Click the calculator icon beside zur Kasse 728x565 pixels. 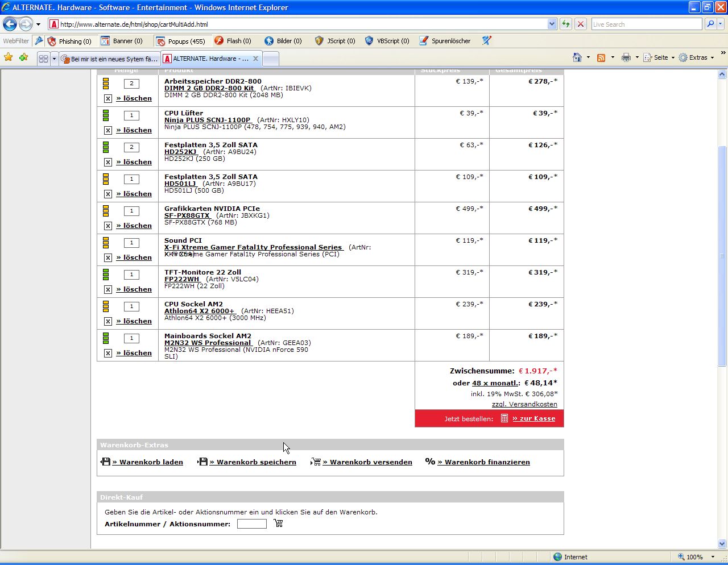[x=504, y=418]
